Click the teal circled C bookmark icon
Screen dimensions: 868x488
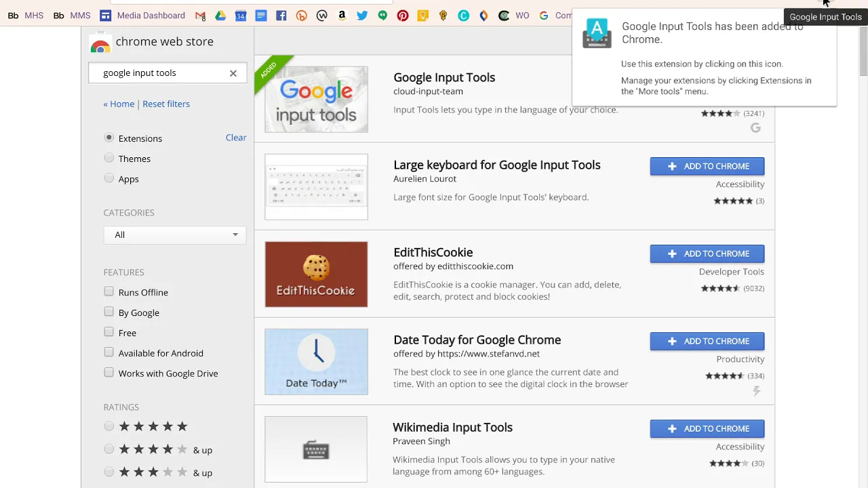(x=463, y=16)
